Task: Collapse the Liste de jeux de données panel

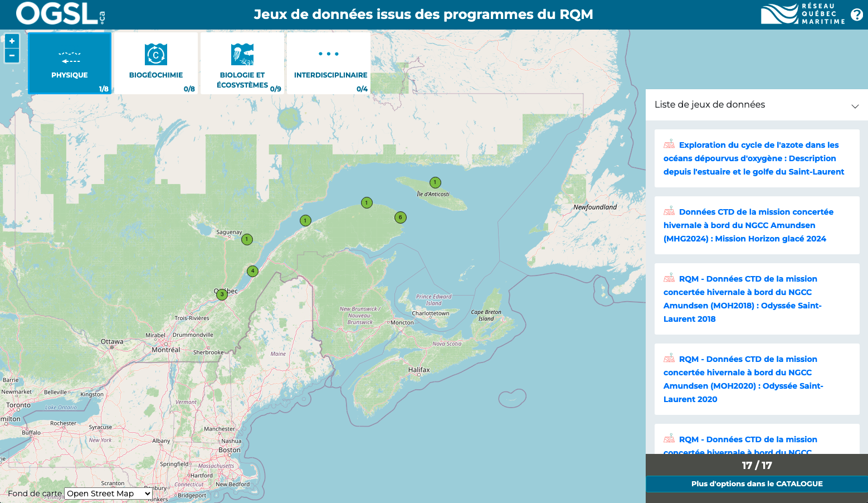Action: pyautogui.click(x=855, y=106)
